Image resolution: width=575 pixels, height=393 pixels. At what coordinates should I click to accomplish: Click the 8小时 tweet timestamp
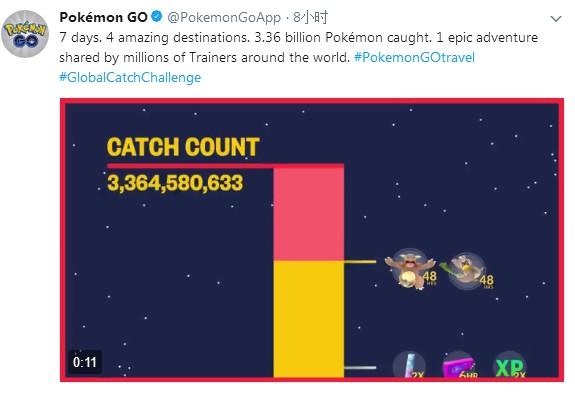click(311, 17)
